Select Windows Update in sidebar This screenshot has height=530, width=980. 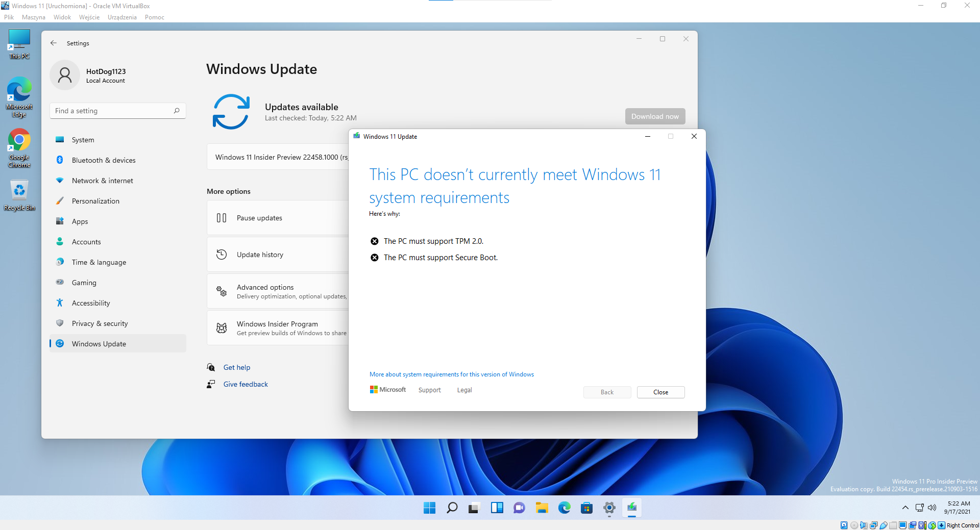pos(118,344)
